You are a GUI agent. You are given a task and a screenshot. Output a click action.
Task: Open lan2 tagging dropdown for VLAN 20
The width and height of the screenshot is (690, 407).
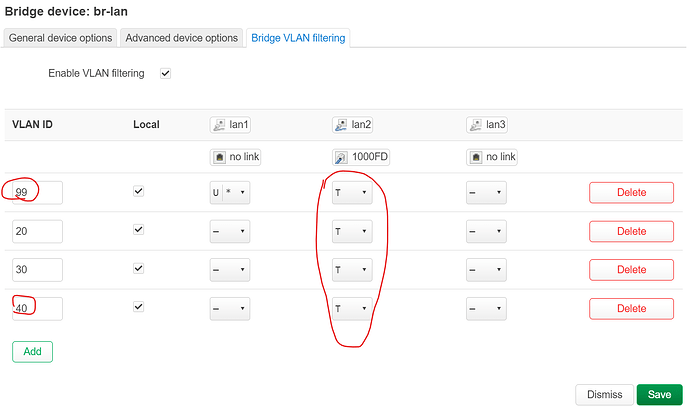click(x=352, y=231)
